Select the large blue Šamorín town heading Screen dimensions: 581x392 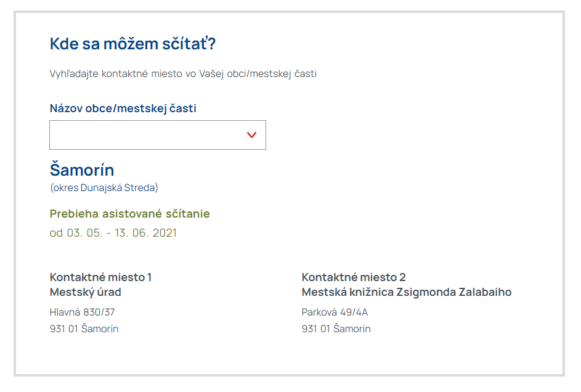click(x=82, y=170)
